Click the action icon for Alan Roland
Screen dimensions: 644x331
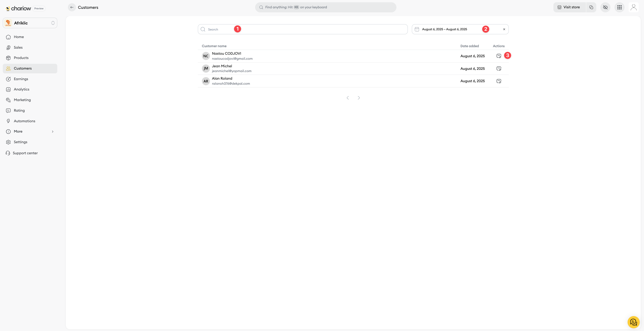[499, 81]
